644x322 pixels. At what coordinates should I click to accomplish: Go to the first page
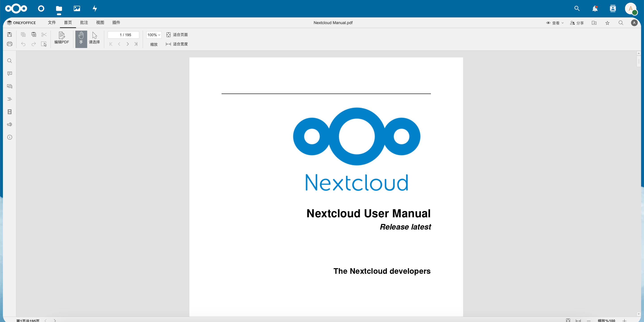[x=111, y=44]
